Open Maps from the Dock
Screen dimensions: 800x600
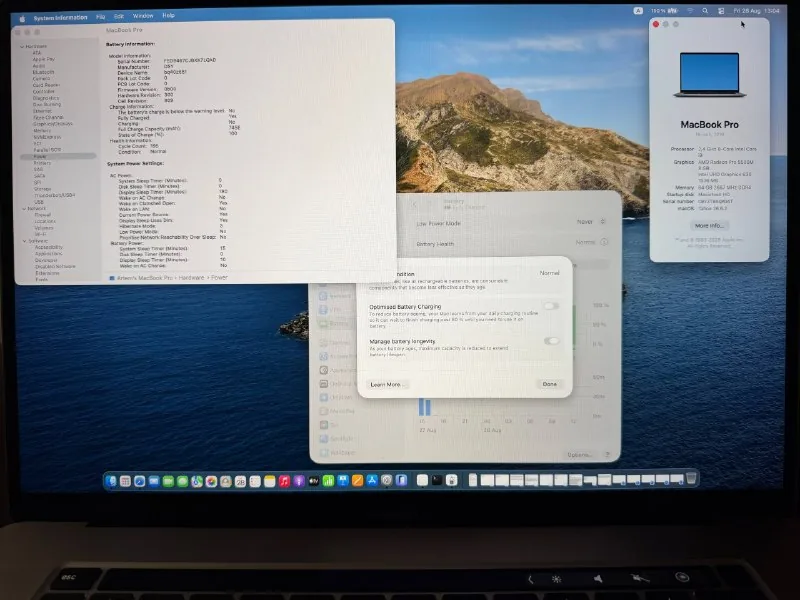pyautogui.click(x=197, y=481)
